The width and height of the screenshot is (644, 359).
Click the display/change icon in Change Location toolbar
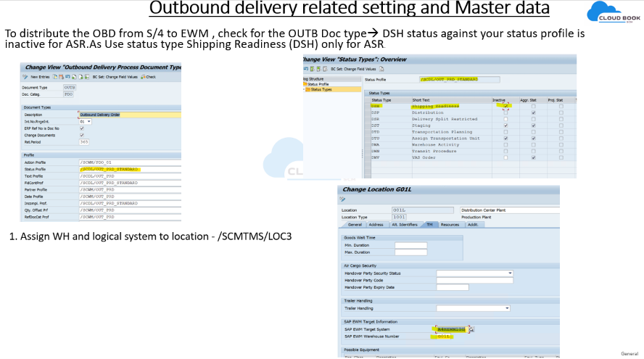342,199
